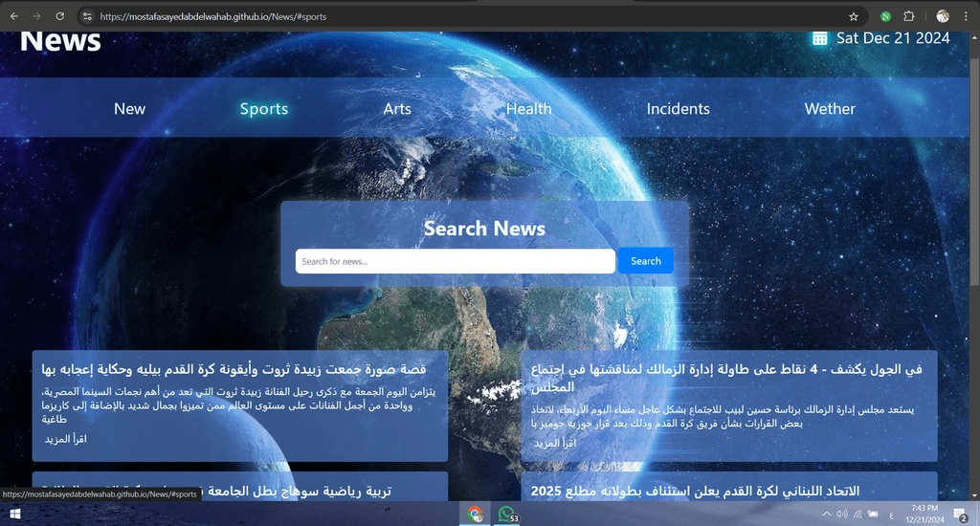Click the browser forward arrow
The height and width of the screenshot is (526, 980).
tap(37, 16)
